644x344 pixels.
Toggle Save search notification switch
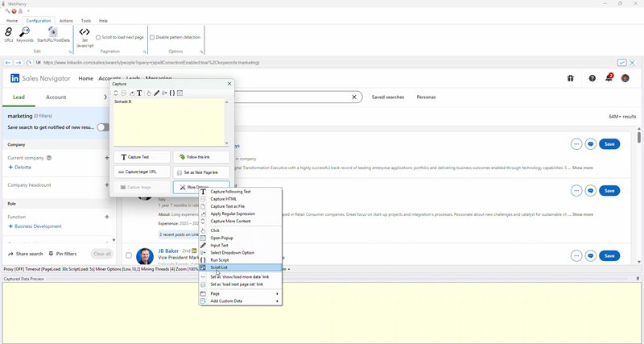pyautogui.click(x=103, y=127)
